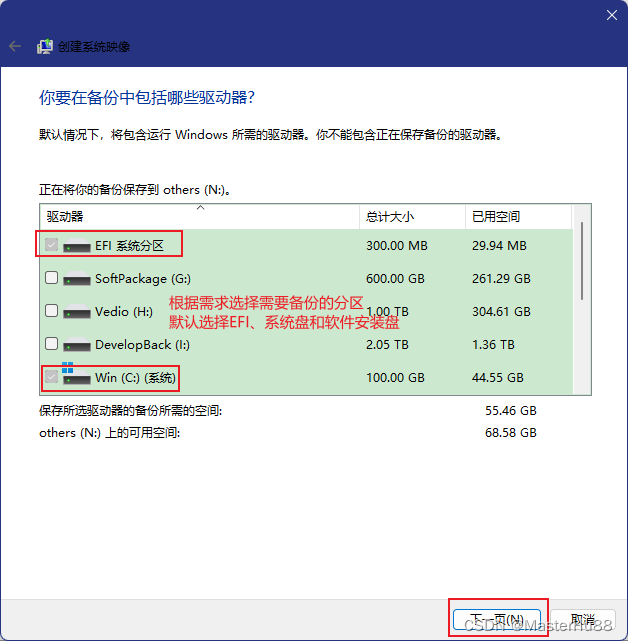Image resolution: width=628 pixels, height=641 pixels.
Task: Toggle the EFI 系统分区 checkbox
Action: (52, 245)
